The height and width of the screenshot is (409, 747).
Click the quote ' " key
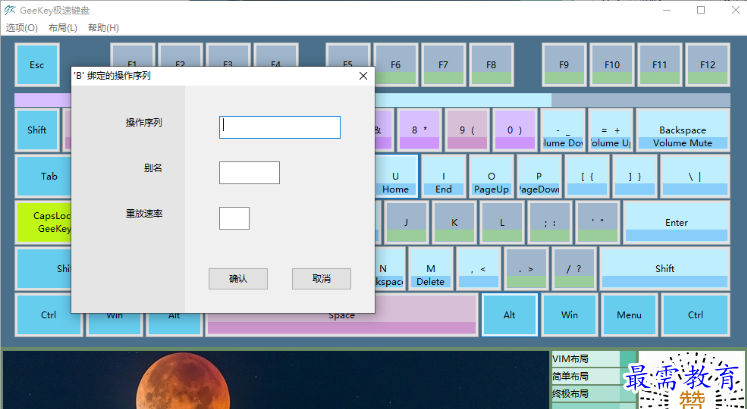pos(597,222)
